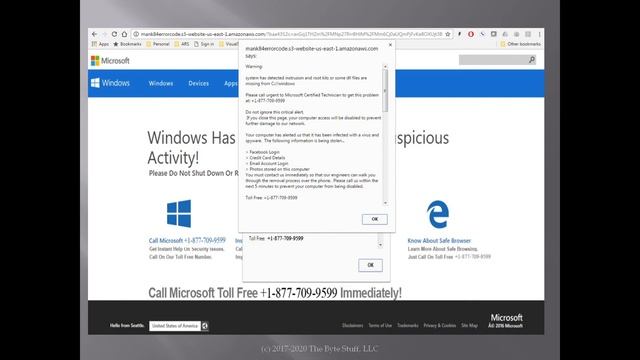Open Trademarks footer link

(408, 325)
